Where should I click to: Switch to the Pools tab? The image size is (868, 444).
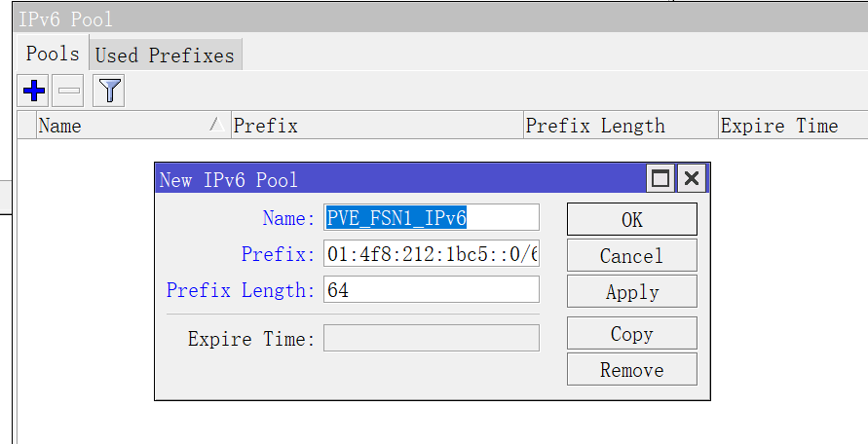[53, 54]
